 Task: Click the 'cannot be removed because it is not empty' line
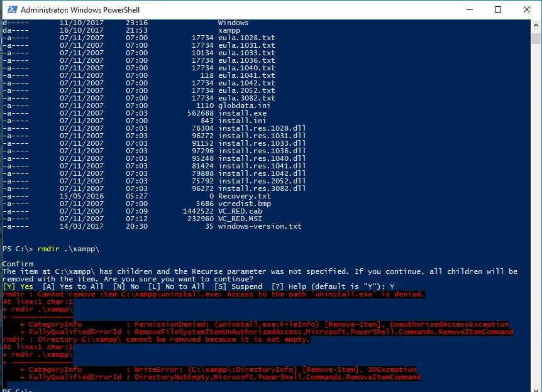coord(156,339)
